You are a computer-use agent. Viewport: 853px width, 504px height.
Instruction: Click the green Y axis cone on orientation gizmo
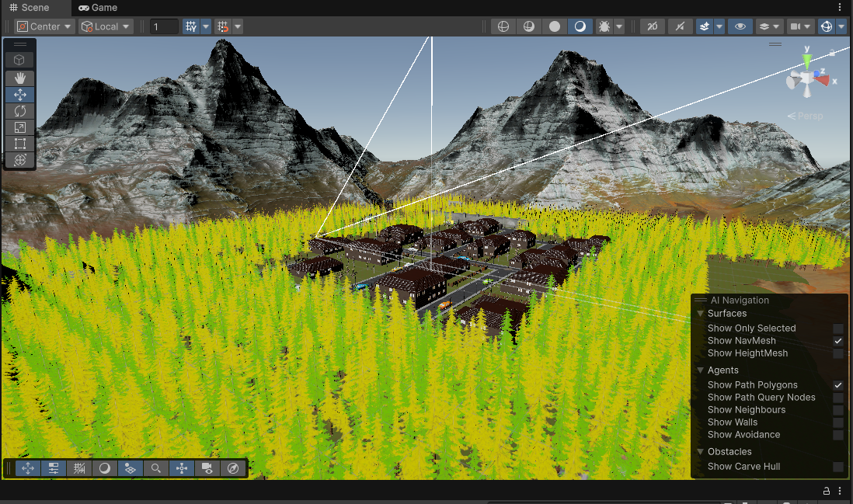807,60
